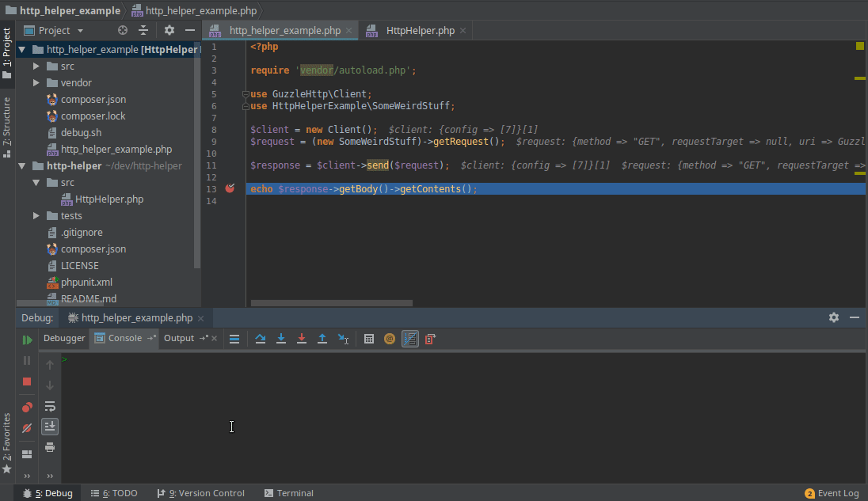This screenshot has height=501, width=868.
Task: Open the Terminal tool window
Action: click(289, 493)
